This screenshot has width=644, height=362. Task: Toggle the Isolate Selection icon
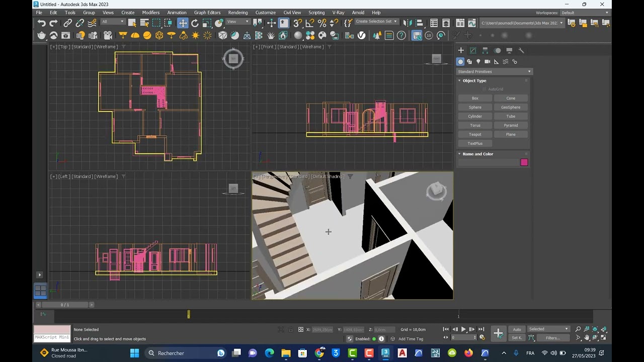281,330
